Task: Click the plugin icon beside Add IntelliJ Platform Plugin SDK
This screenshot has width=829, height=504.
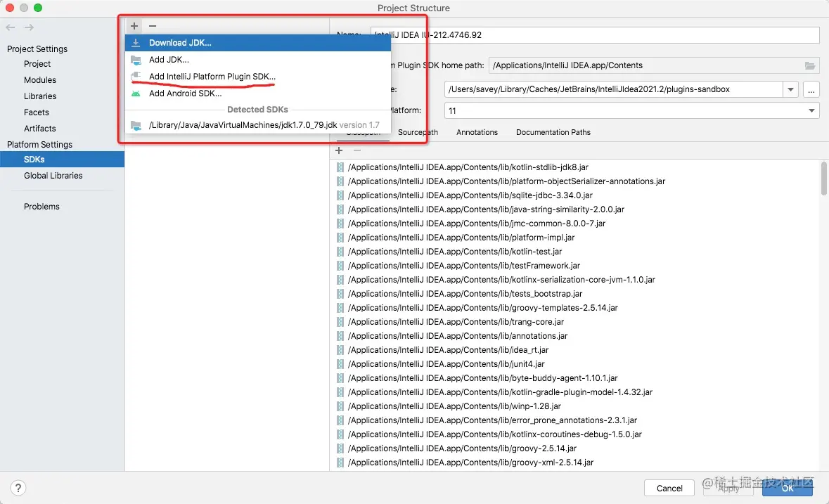Action: (136, 77)
